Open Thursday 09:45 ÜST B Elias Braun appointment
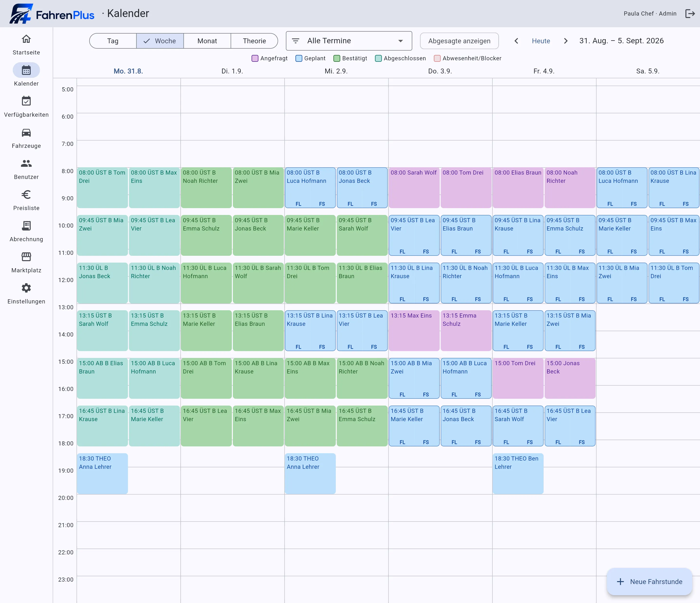The height and width of the screenshot is (603, 700). click(466, 235)
